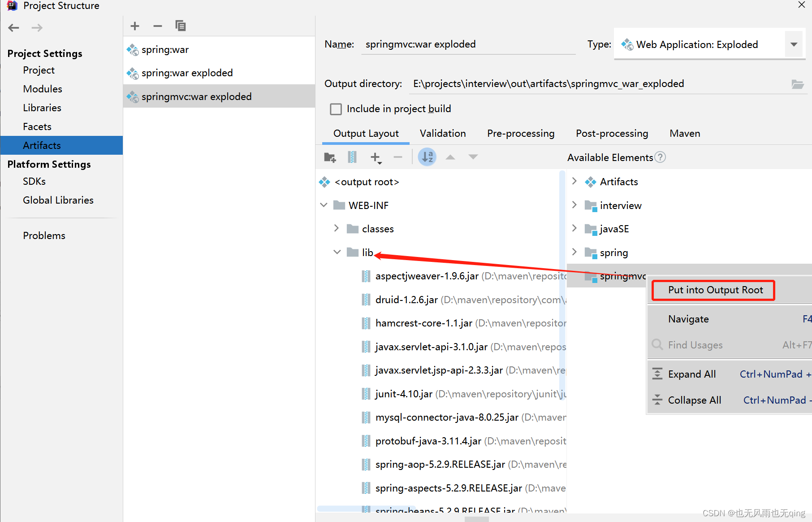Collapse the lib folder
The image size is (812, 522).
pos(337,252)
